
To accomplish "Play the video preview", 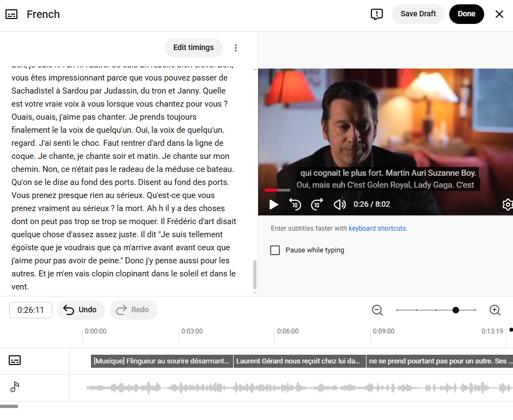I will point(274,205).
